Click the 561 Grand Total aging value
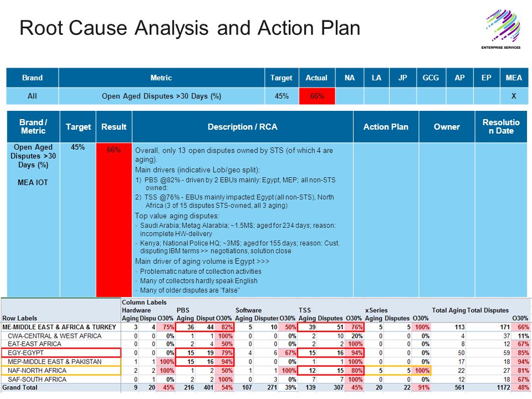 click(x=460, y=387)
